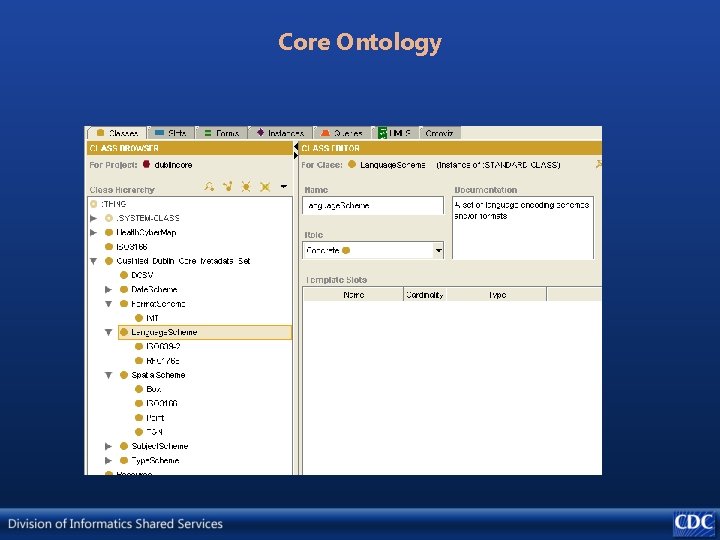Image resolution: width=720 pixels, height=540 pixels.
Task: Click the CDC logo on the slide
Action: 694,523
